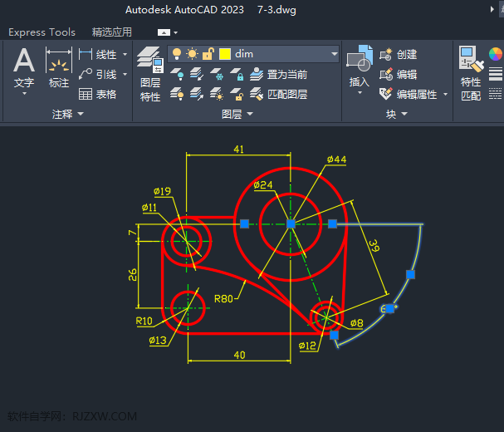Click the yellow color swatch of dim layer
The image size is (504, 432).
(225, 54)
